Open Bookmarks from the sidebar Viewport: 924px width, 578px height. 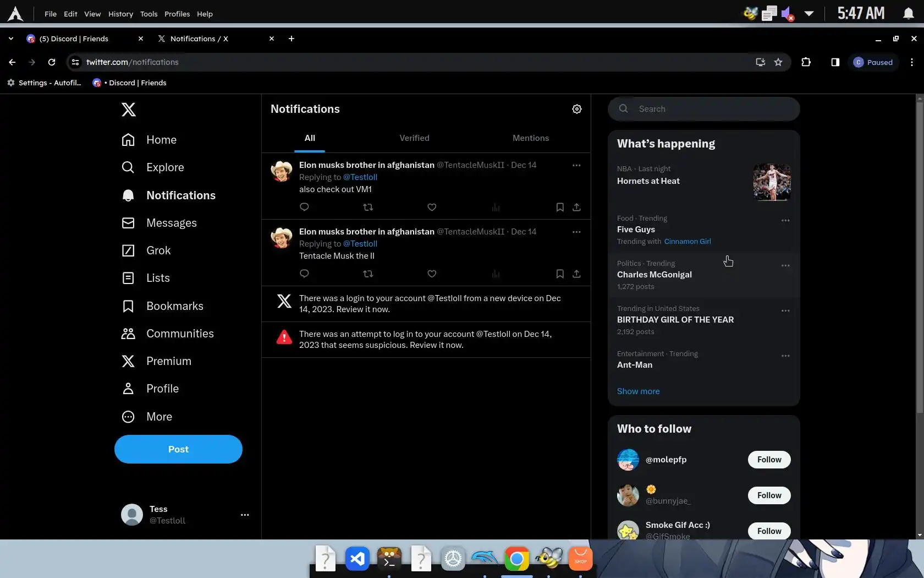(x=162, y=306)
